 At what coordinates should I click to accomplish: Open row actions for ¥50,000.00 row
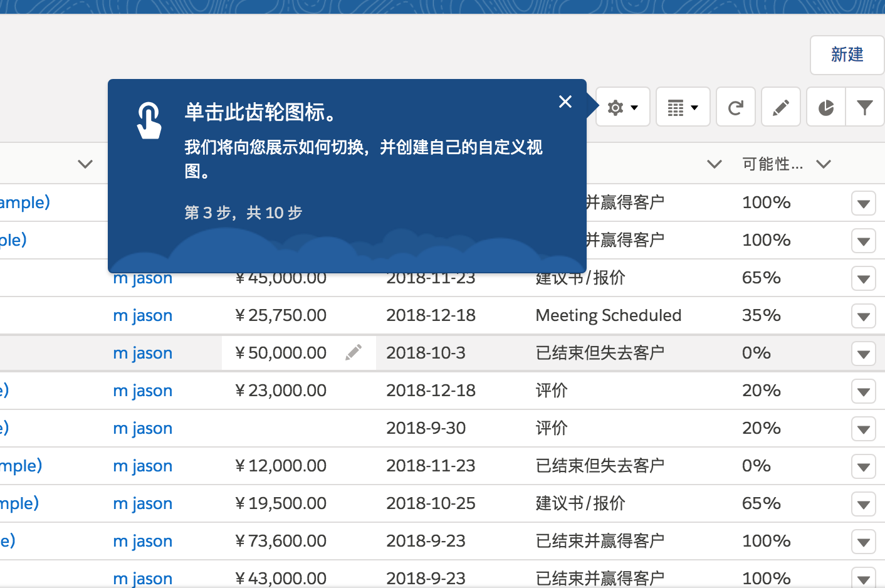[864, 354]
